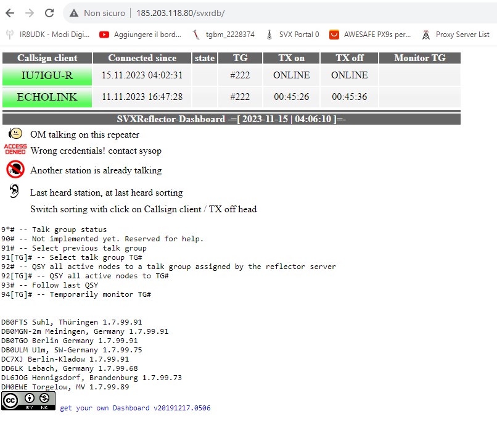Go forward with the browser forward arrow
Screen dimensions: 497x448
point(30,13)
